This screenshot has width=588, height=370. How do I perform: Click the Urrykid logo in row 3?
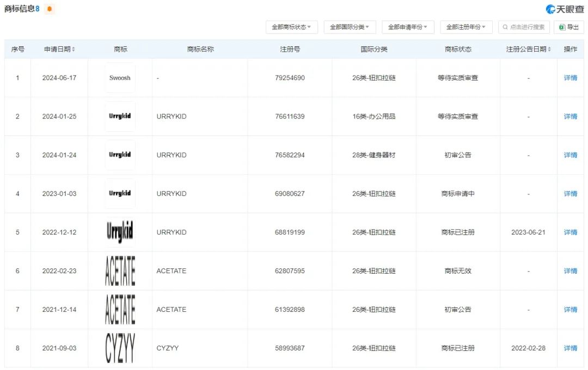coord(120,155)
